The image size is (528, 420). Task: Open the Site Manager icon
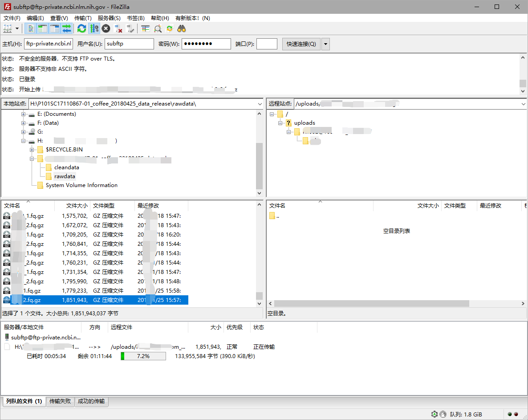click(x=8, y=29)
